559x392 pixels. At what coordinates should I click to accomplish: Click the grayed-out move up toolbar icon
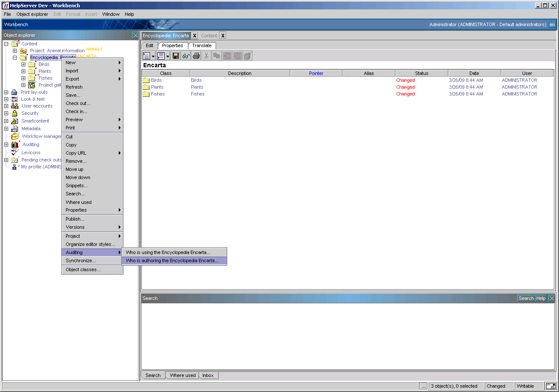pyautogui.click(x=227, y=56)
